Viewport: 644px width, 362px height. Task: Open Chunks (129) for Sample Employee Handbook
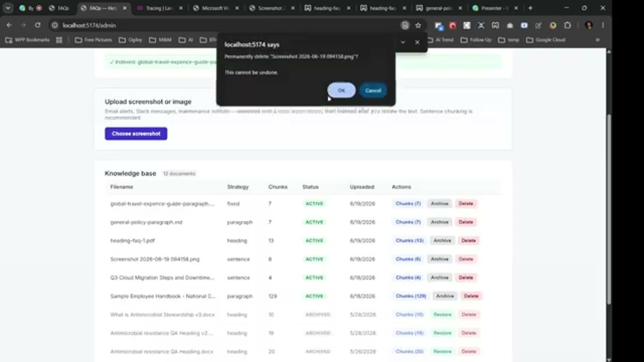point(411,296)
